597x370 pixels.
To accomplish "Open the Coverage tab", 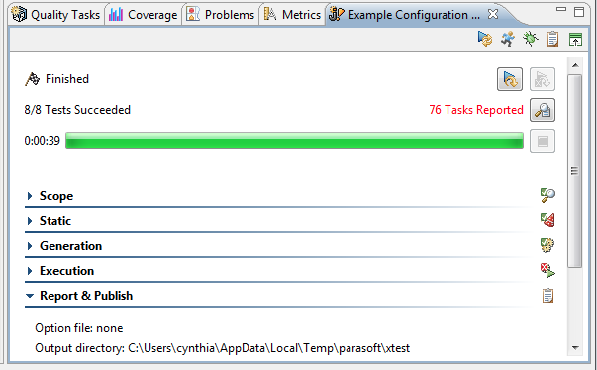I will (143, 15).
